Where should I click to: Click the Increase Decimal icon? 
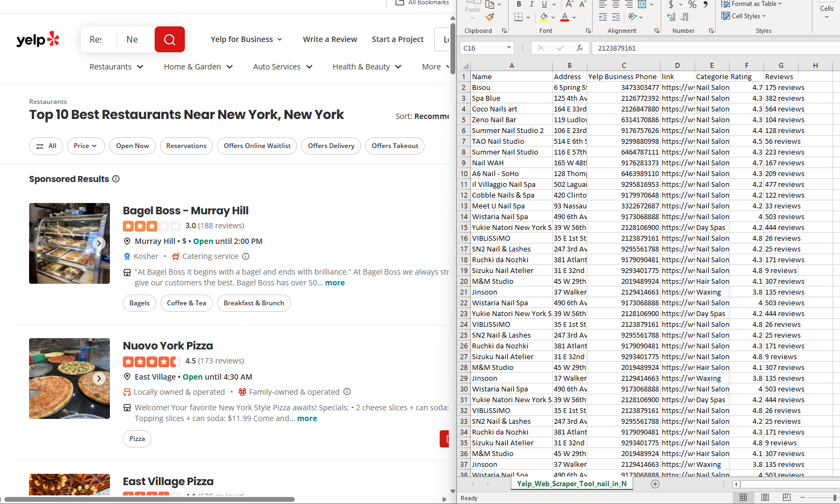click(671, 17)
